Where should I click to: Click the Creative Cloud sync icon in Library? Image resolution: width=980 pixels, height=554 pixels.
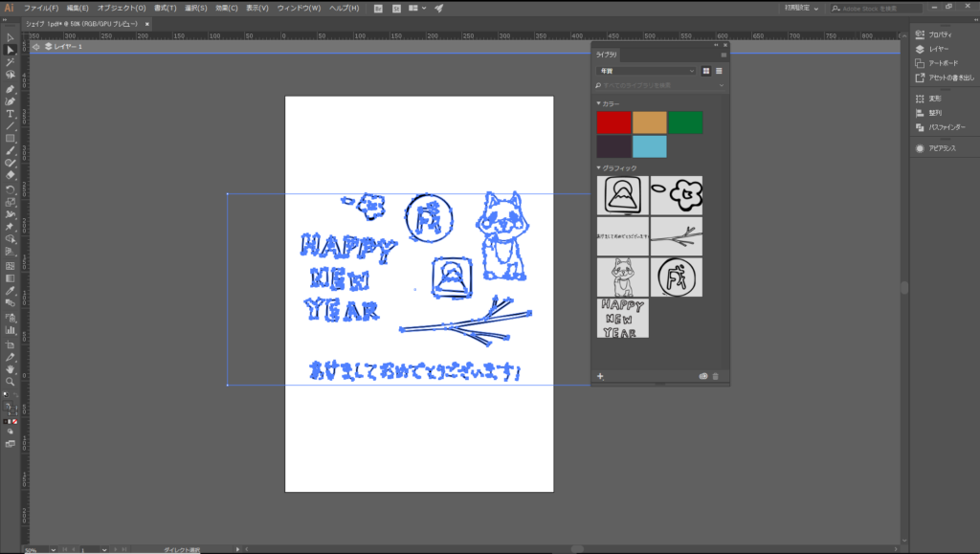pos(703,376)
